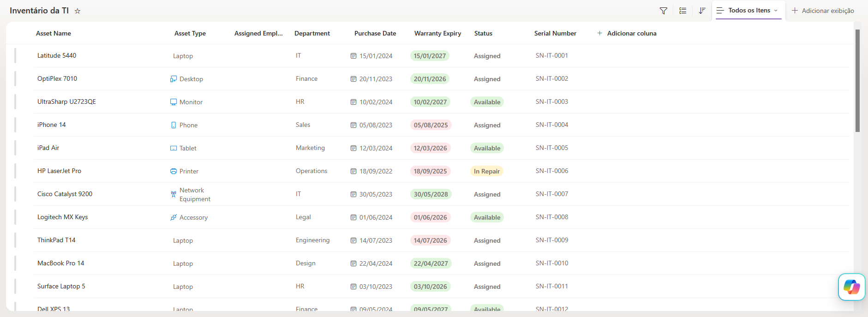Favorite the Inventário da TI list star

tap(78, 11)
